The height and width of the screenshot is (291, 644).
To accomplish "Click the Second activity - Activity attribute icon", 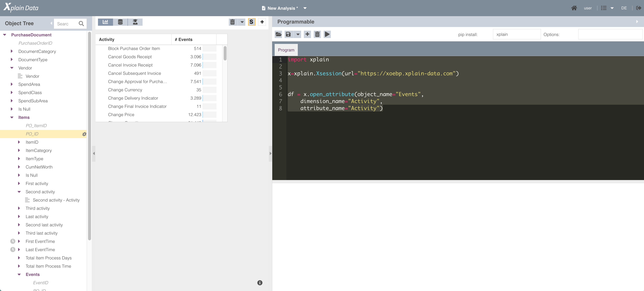I will coord(27,200).
